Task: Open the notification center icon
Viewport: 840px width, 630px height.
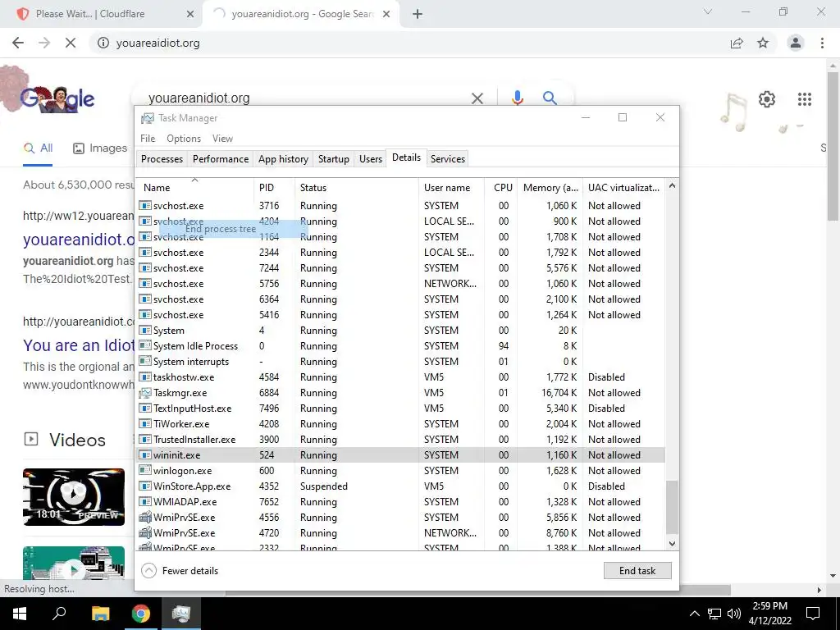Action: point(813,614)
